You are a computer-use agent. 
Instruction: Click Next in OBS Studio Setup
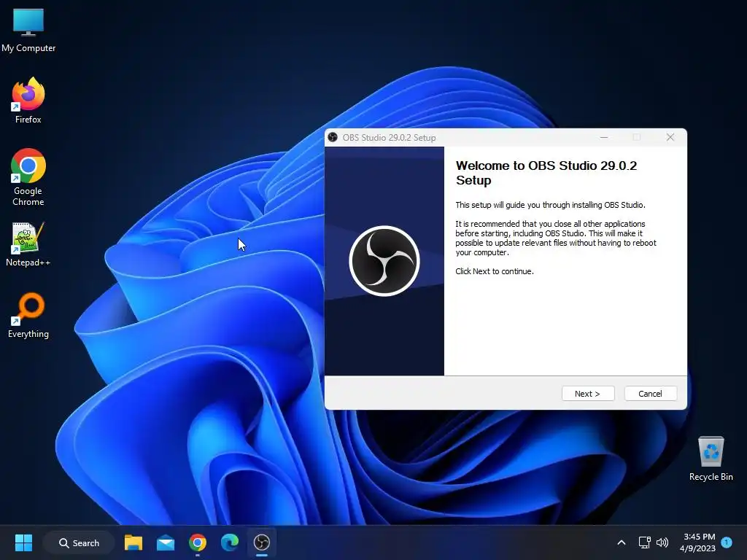tap(588, 393)
